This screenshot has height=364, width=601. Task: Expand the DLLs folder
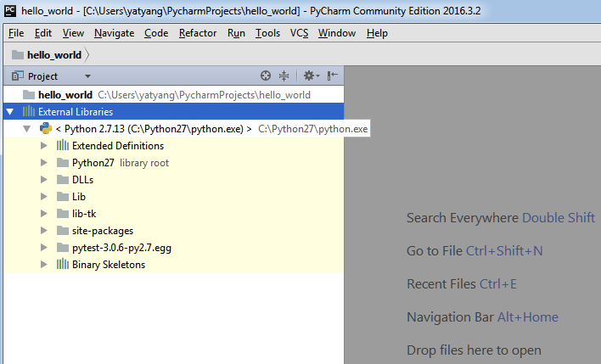click(43, 179)
